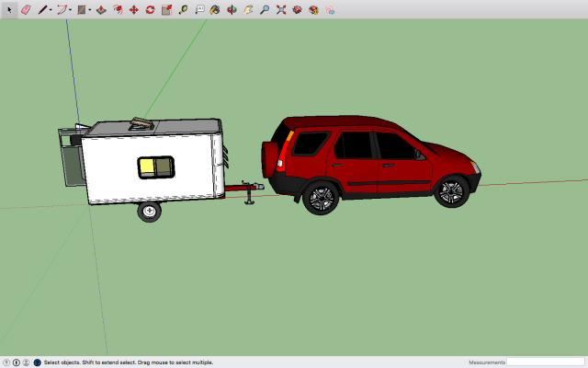Click the Zoom Extents tool
Viewport: 588px width, 368px height.
pos(281,10)
